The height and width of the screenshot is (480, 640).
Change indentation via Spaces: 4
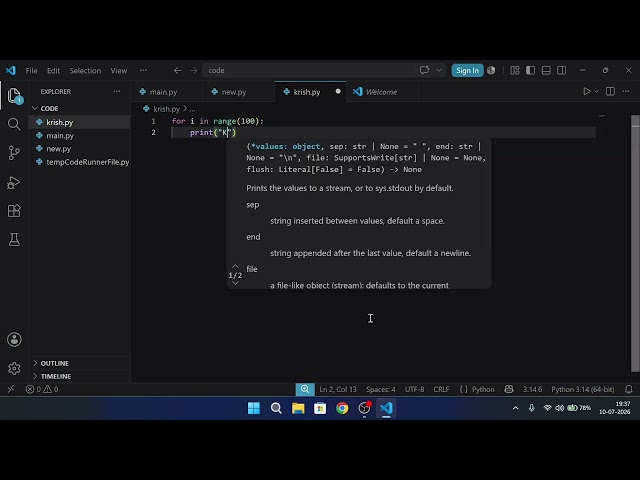380,389
